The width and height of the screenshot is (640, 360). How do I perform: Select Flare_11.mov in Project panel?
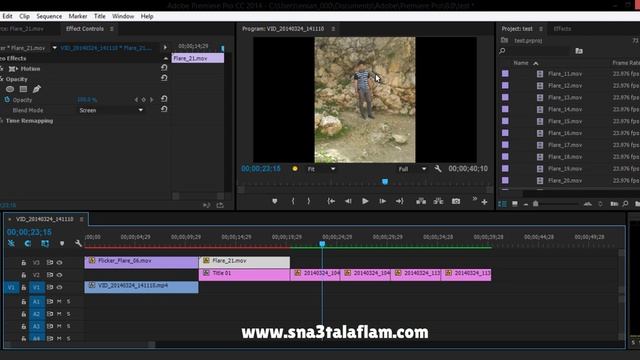(x=565, y=74)
